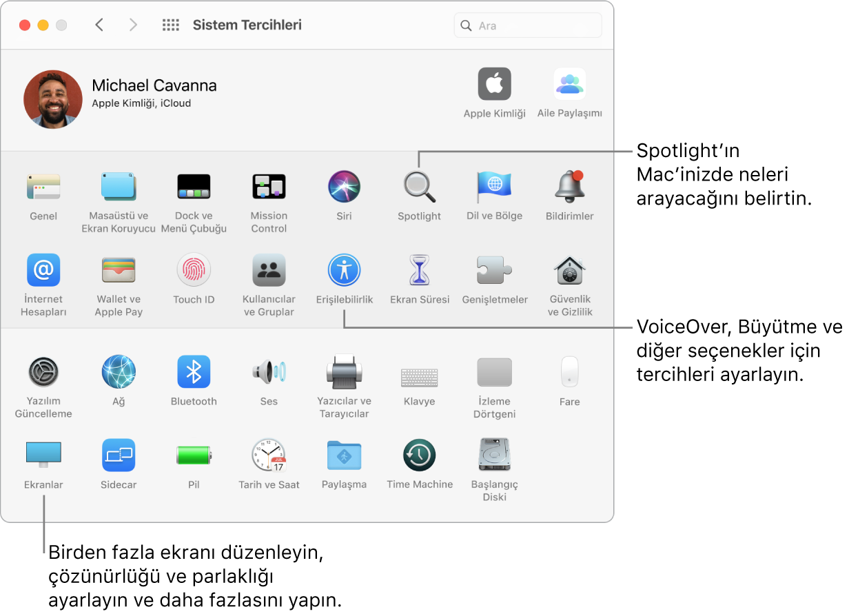Open Wallet ve Apple Pay preferences
The width and height of the screenshot is (849, 616).
[x=119, y=269]
